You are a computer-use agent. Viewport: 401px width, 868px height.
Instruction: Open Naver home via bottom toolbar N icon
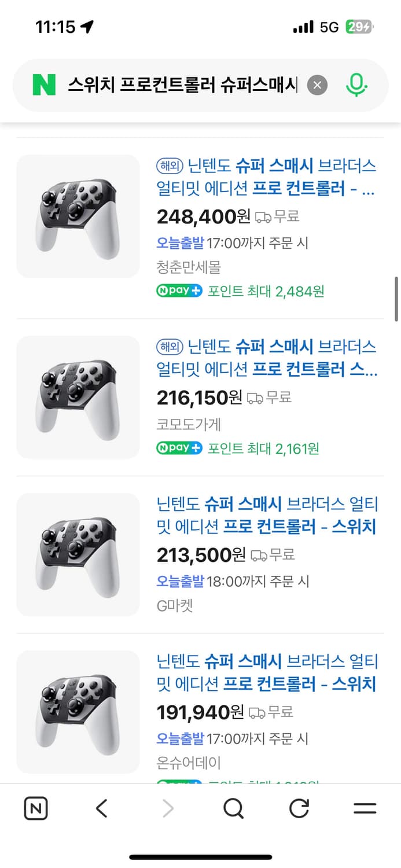tap(35, 808)
